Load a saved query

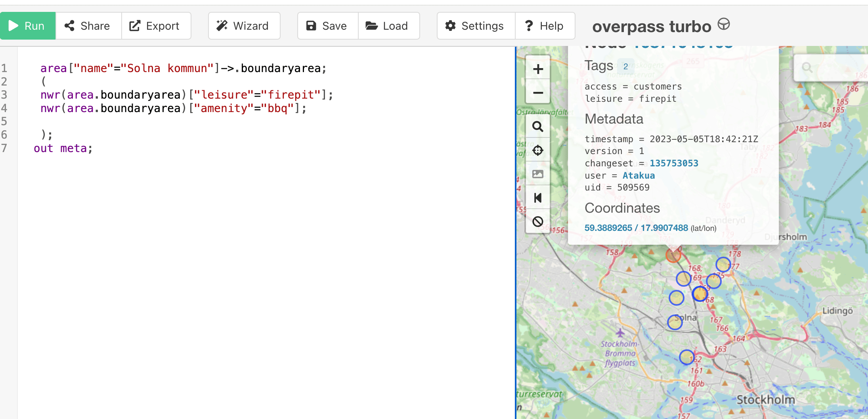388,26
